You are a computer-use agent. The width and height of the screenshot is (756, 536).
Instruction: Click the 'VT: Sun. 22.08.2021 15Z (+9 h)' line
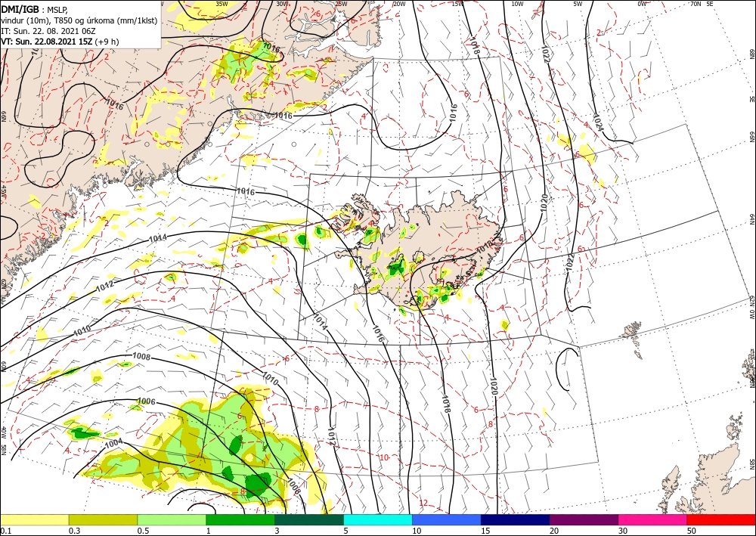point(60,42)
